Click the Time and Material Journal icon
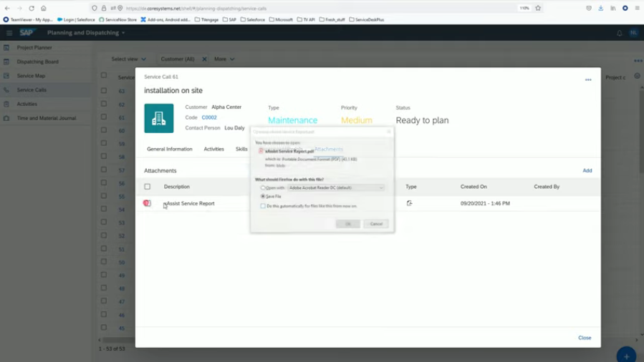 pos(6,118)
